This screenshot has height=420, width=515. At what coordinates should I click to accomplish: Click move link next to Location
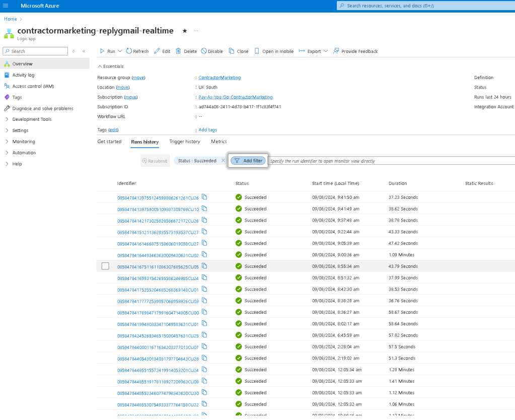tap(123, 88)
